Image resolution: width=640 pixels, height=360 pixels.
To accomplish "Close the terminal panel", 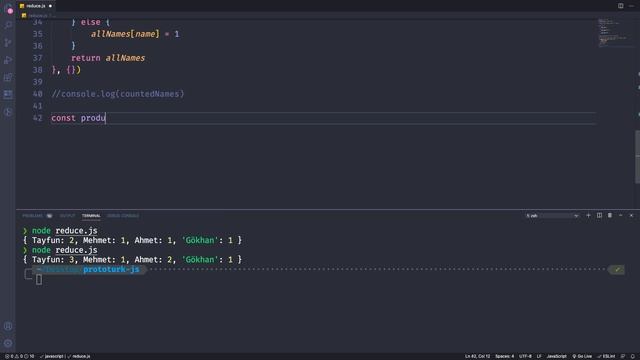I will (x=631, y=216).
